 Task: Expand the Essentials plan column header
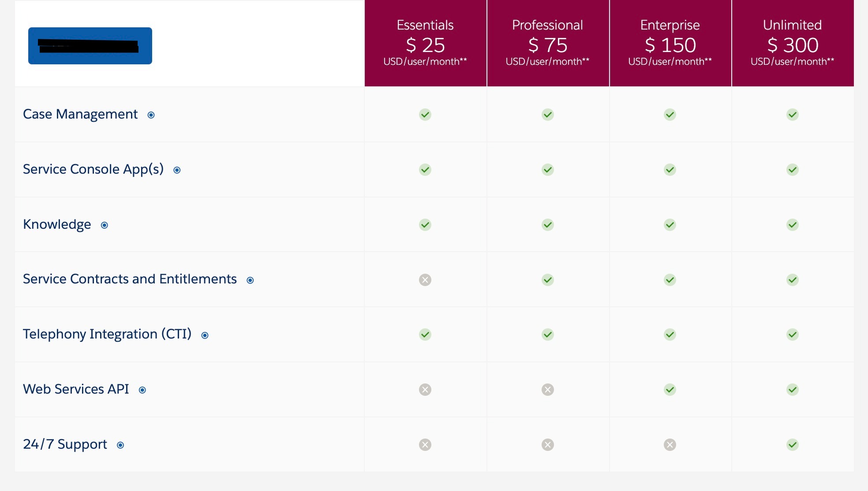pyautogui.click(x=426, y=43)
